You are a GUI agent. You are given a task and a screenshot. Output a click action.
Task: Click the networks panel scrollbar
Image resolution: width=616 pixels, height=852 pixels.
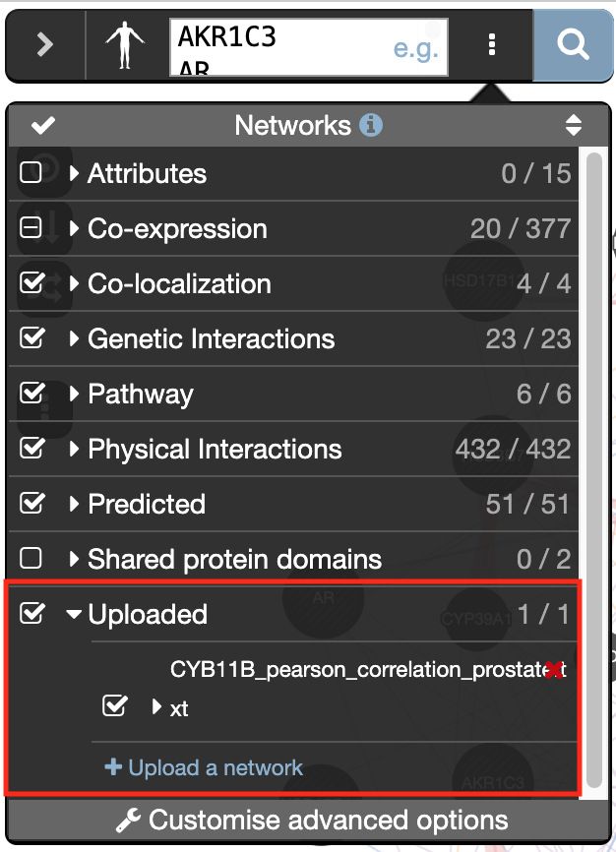593,472
